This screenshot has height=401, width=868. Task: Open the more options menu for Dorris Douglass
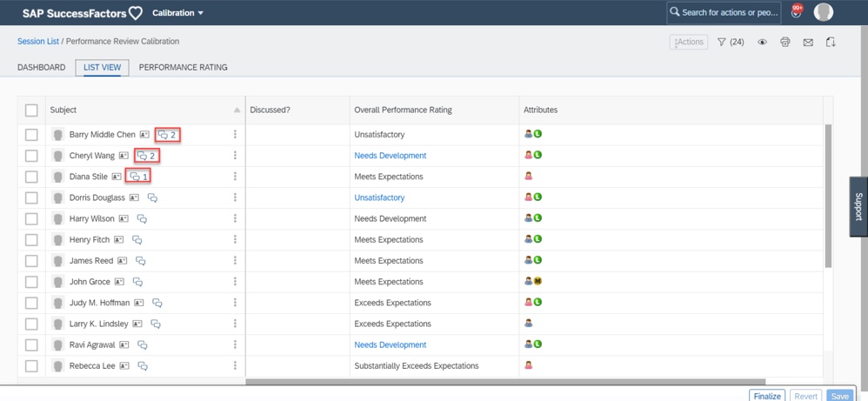pos(235,197)
